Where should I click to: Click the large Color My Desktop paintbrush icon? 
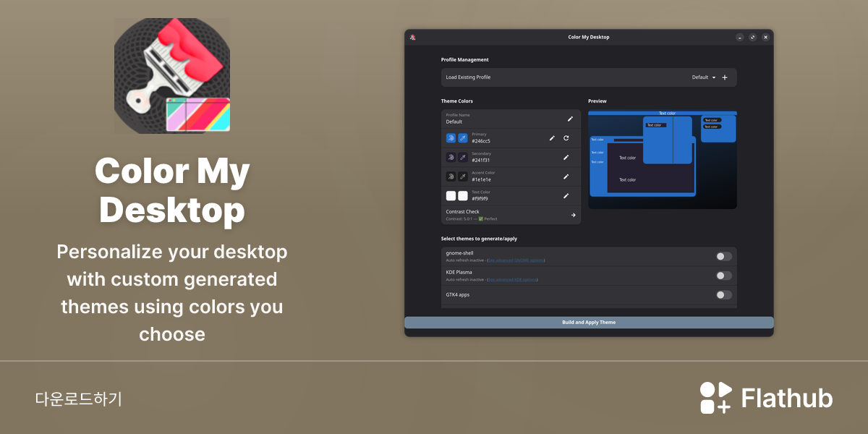[172, 76]
